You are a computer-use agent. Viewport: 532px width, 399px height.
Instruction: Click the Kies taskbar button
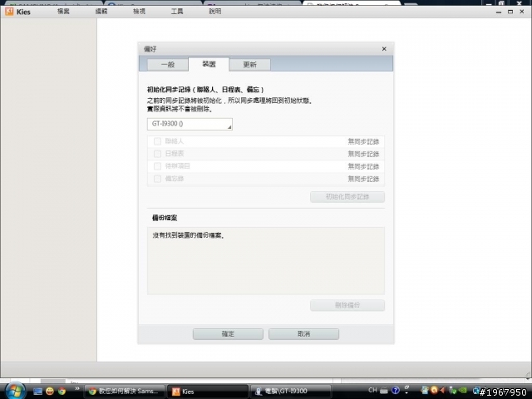(x=208, y=392)
